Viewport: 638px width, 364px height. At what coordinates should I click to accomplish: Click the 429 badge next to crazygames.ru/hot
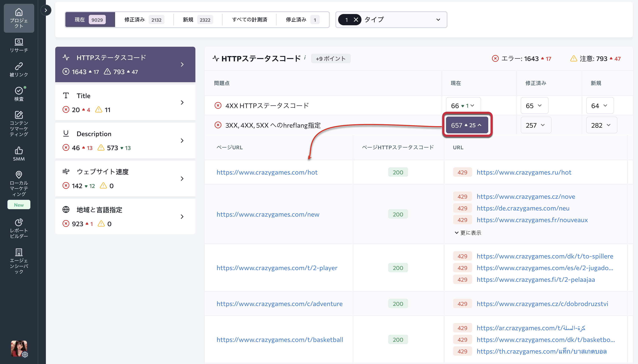[x=462, y=172]
